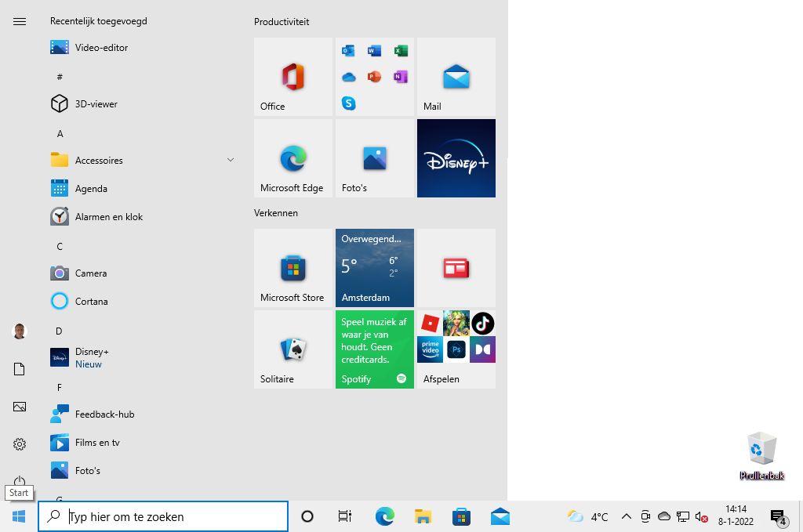Open the Microsoft Store tile
803x532 pixels.
[x=293, y=268]
